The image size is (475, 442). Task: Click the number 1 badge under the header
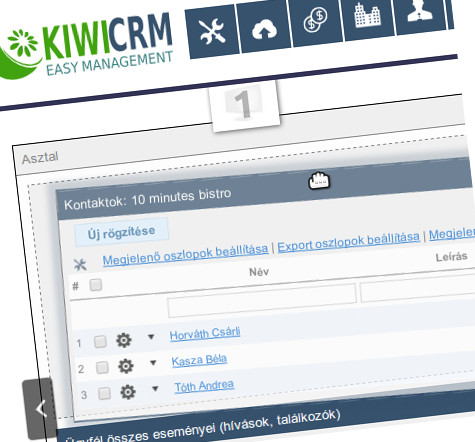[245, 106]
